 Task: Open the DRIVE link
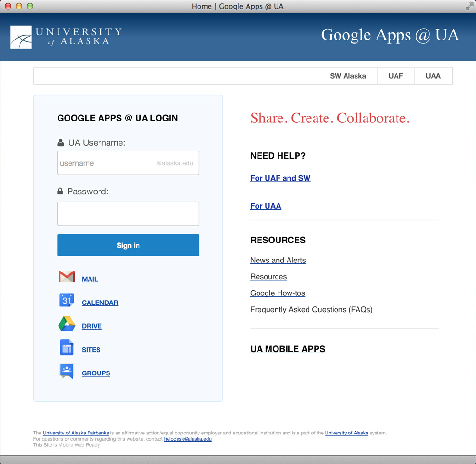(x=92, y=326)
